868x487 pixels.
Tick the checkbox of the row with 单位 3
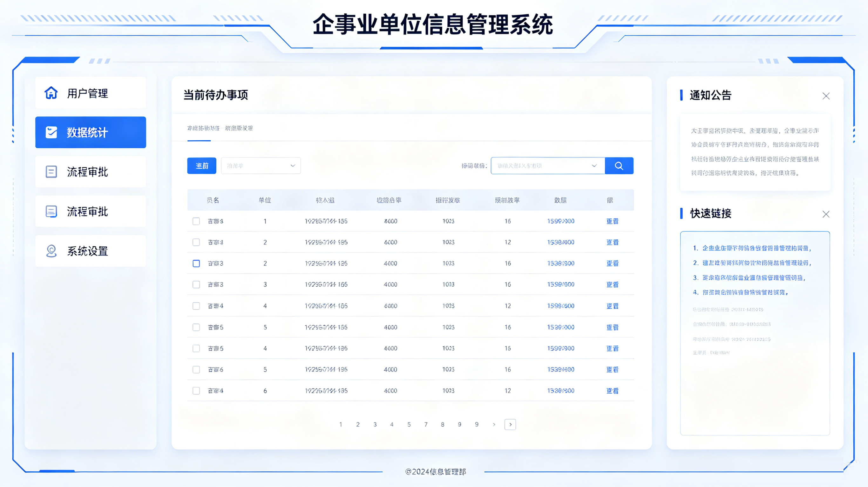click(x=196, y=284)
